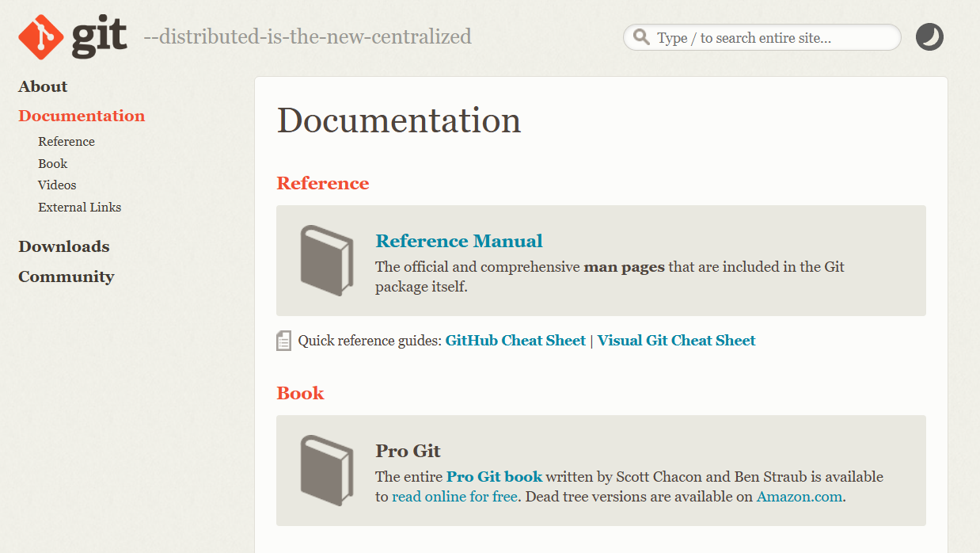This screenshot has height=553, width=980.
Task: Open the Videos sidebar link
Action: [x=57, y=185]
